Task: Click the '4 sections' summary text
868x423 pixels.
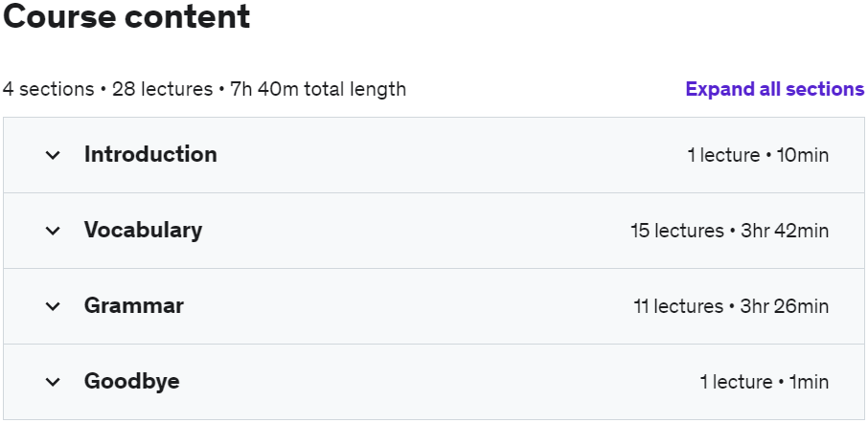Action: 48,89
